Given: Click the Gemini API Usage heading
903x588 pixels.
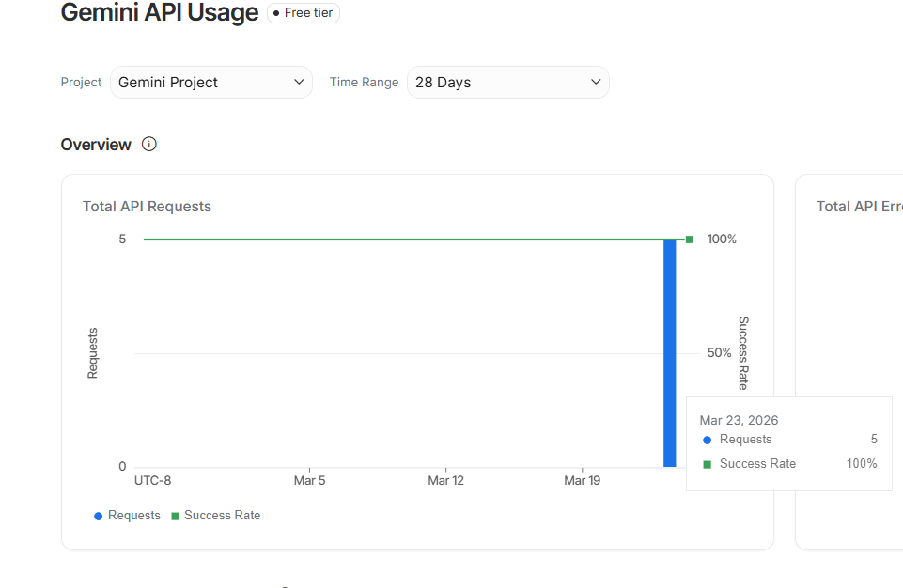Looking at the screenshot, I should click(x=160, y=12).
